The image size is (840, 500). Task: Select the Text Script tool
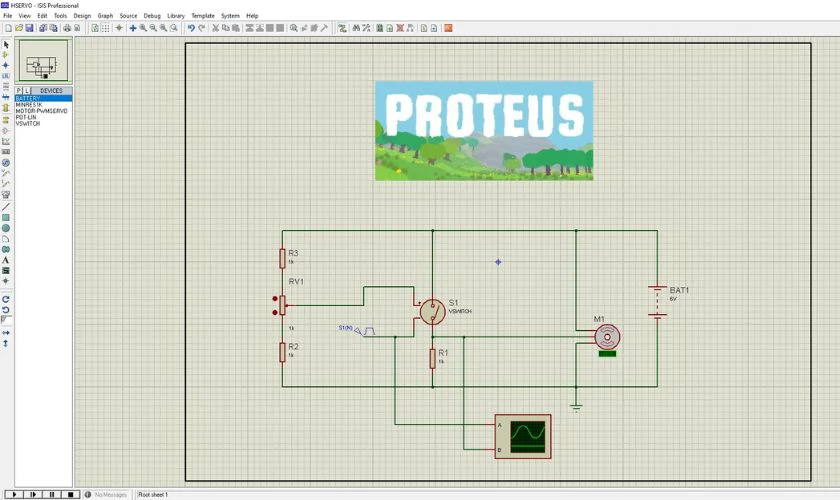coord(6,86)
